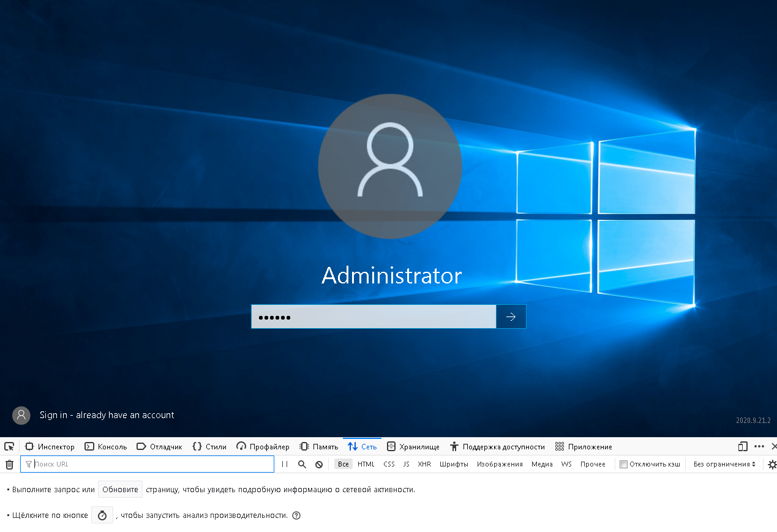
Task: Click the small user icon beside Sign in
Action: [21, 415]
